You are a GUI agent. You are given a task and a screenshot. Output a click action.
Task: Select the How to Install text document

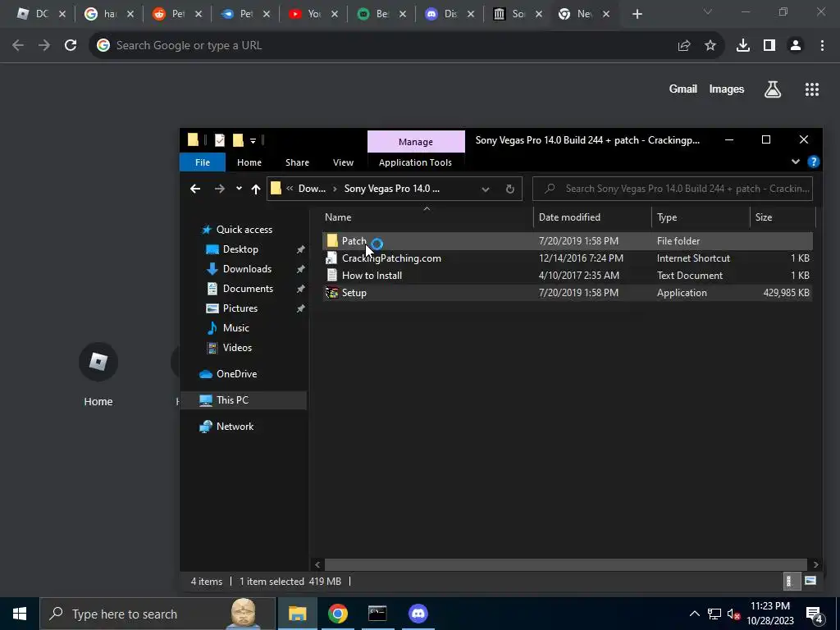click(x=568, y=276)
